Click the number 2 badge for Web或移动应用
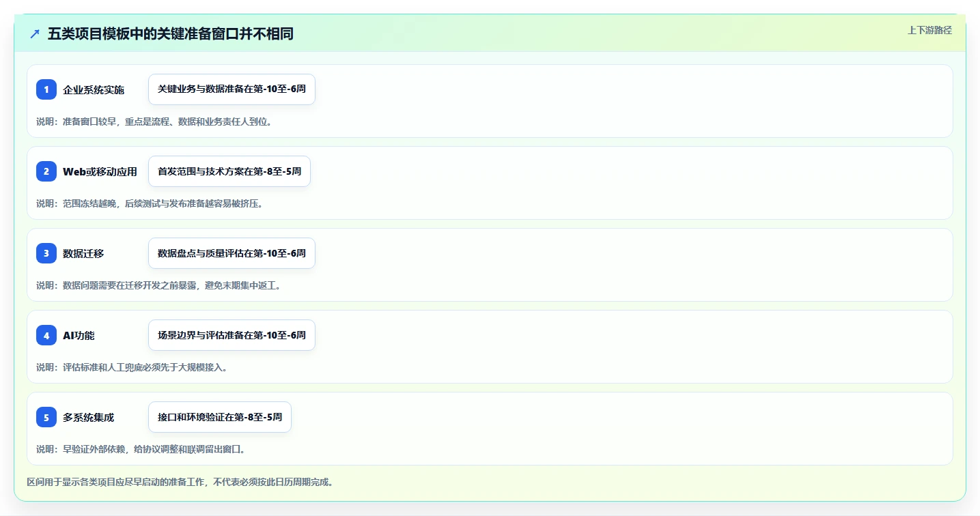 point(46,171)
